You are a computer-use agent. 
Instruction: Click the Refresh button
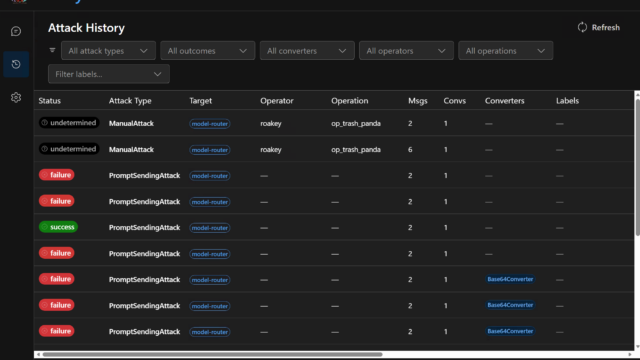(599, 27)
